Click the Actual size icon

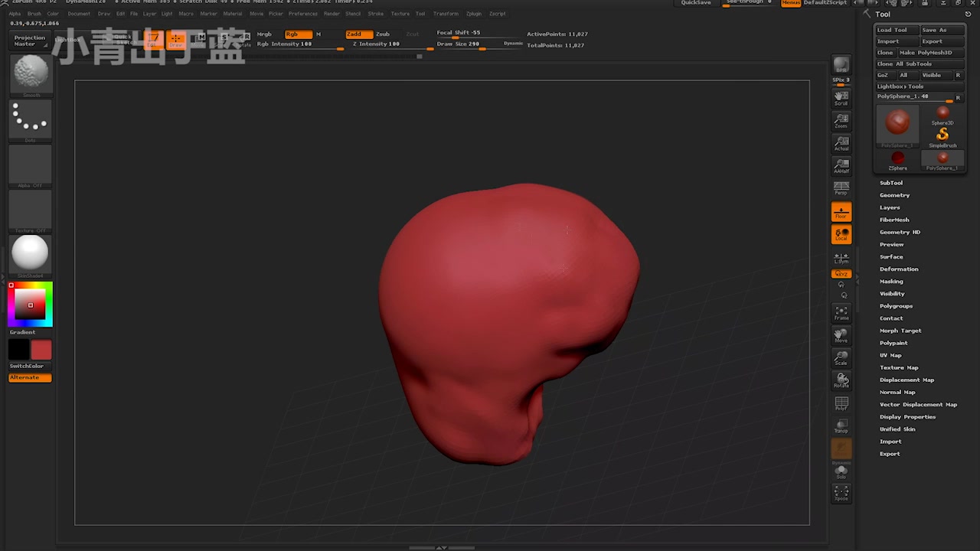click(x=841, y=144)
